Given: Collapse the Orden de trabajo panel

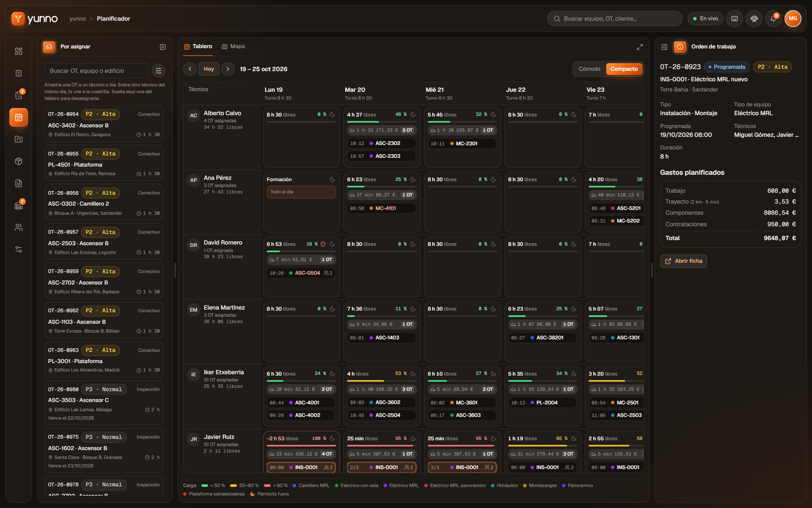Looking at the screenshot, I should coord(664,47).
